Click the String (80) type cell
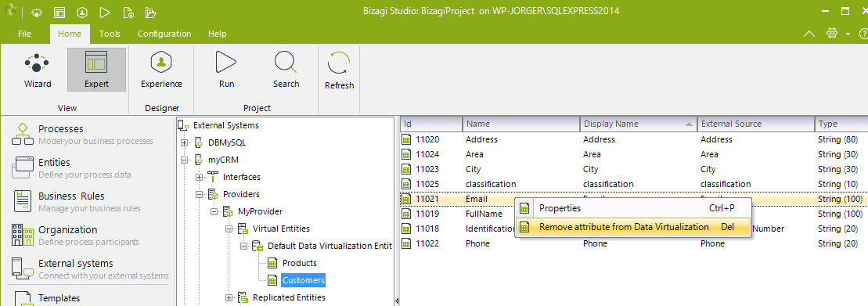Image resolution: width=868 pixels, height=306 pixels. 838,139
